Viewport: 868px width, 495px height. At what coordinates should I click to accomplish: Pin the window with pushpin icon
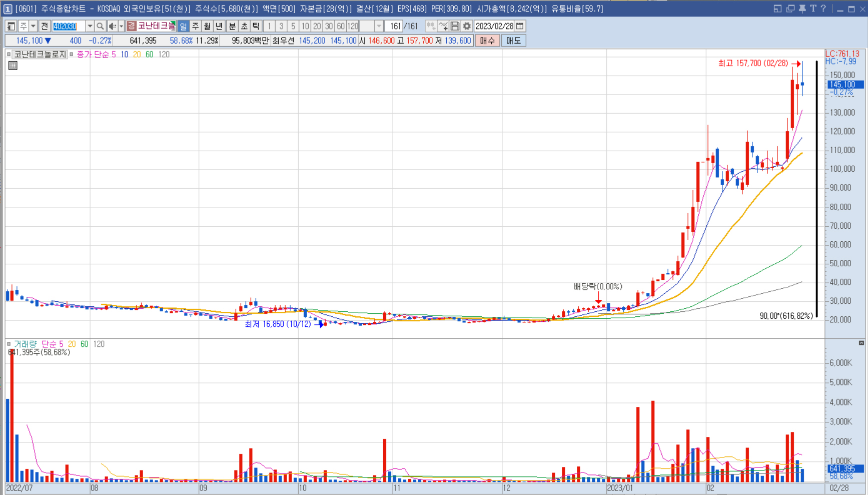[x=802, y=9]
